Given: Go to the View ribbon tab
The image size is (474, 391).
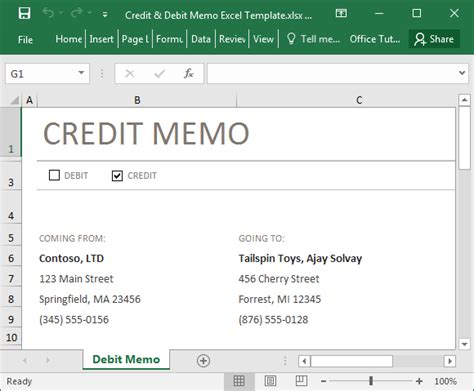Looking at the screenshot, I should (263, 39).
